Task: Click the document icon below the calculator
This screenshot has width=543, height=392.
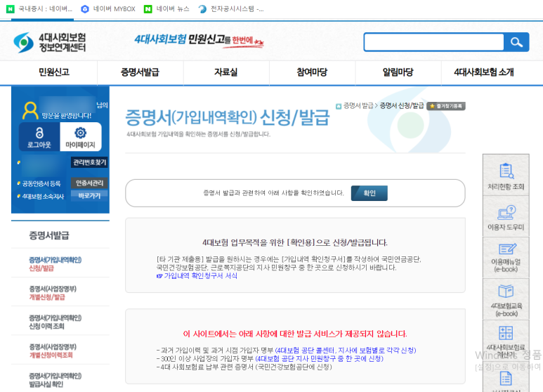Action: tap(506, 379)
